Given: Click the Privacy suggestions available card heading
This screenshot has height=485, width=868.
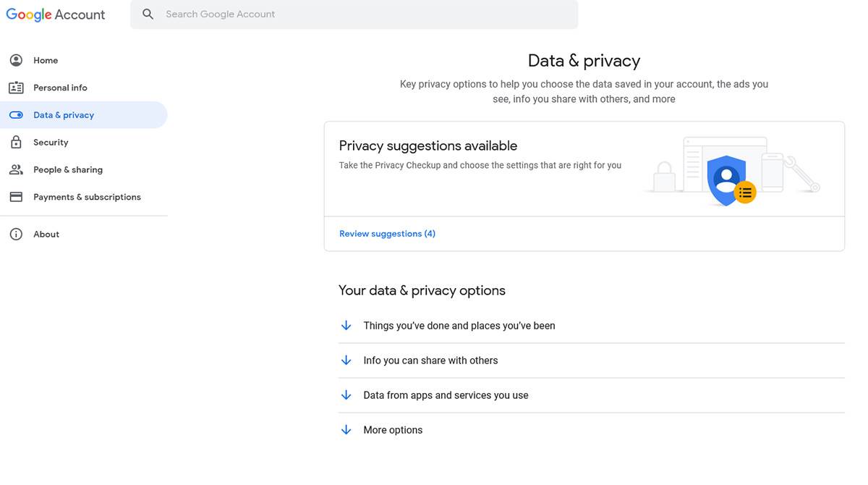Looking at the screenshot, I should (427, 145).
